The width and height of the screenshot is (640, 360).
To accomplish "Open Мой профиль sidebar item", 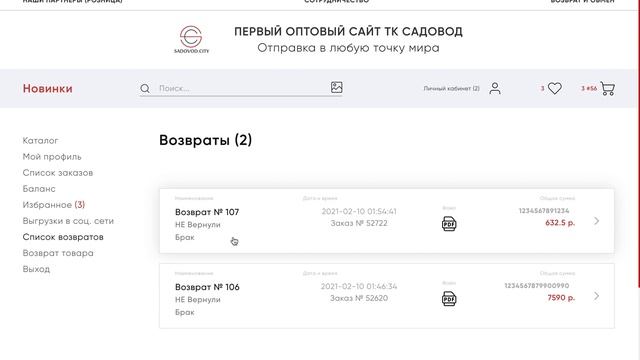I will [x=52, y=157].
